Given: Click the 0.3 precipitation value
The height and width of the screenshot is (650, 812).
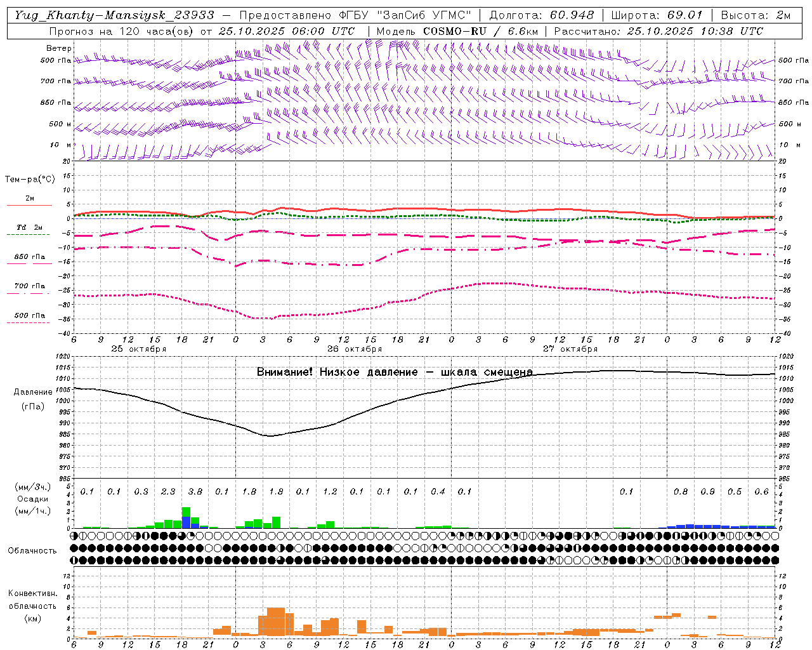Looking at the screenshot, I should pos(141,492).
